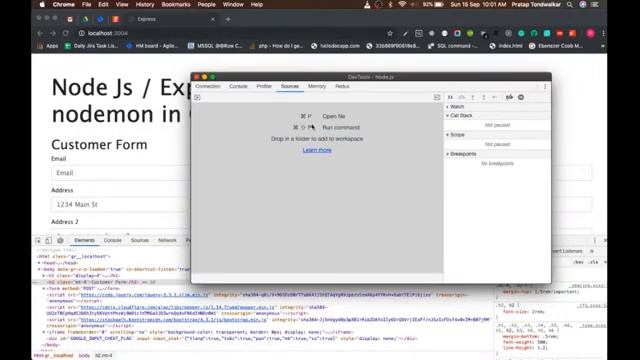Open the SQL command bookmark

(x=453, y=46)
